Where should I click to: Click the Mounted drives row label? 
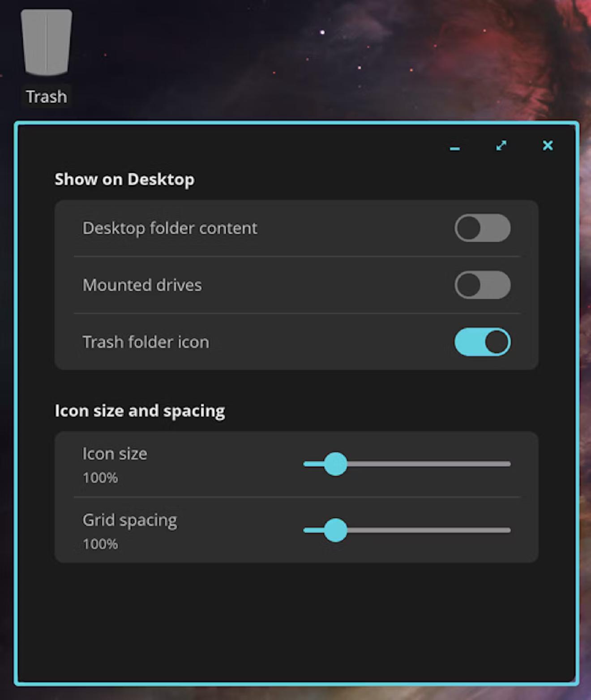click(142, 285)
